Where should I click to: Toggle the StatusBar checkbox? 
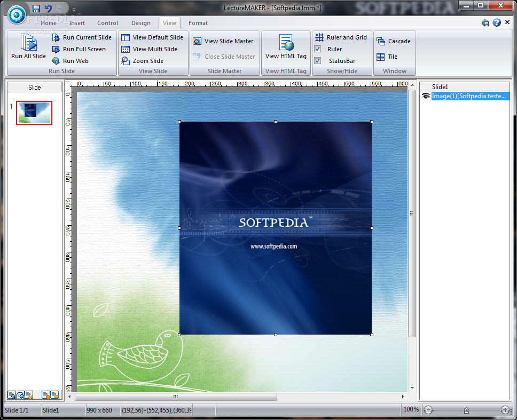click(318, 61)
